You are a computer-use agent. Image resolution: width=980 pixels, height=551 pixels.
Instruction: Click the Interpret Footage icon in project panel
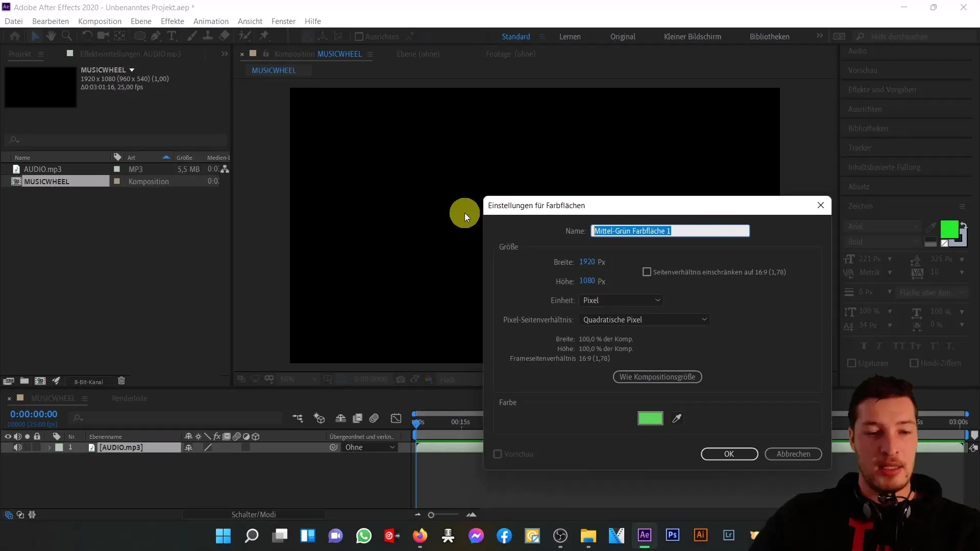[8, 381]
